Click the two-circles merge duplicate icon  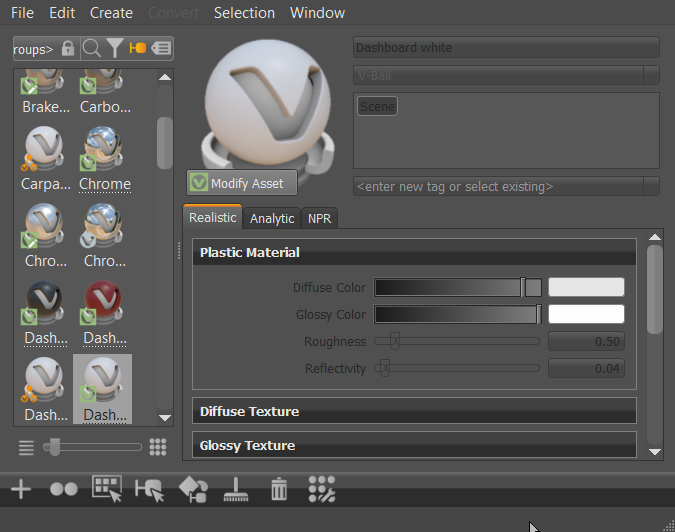pyautogui.click(x=64, y=489)
